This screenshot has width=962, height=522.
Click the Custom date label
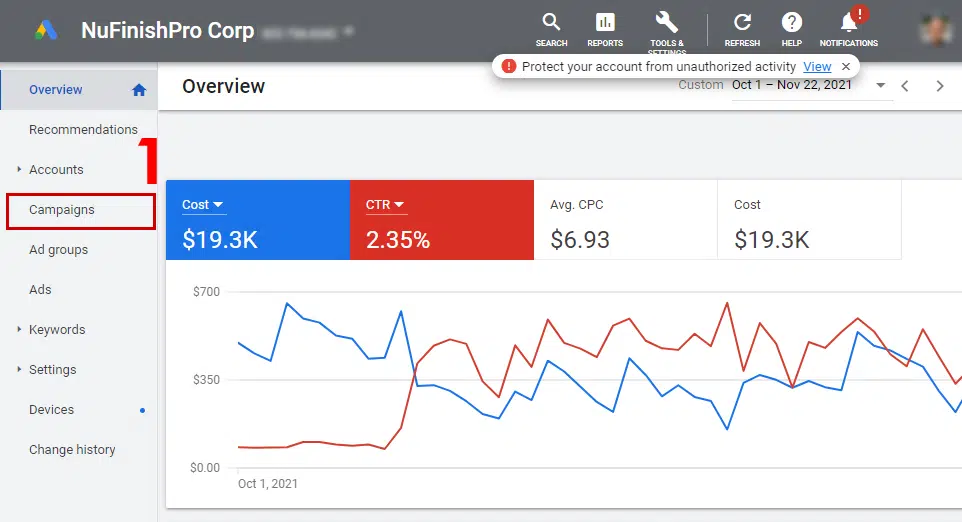[x=701, y=85]
